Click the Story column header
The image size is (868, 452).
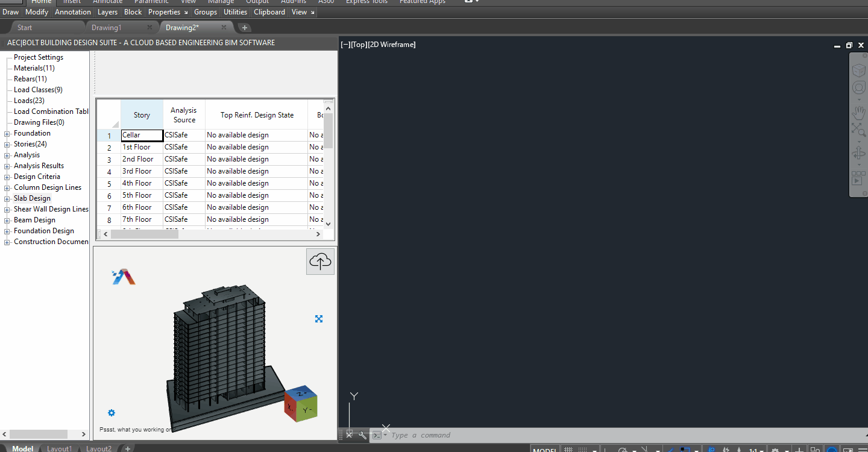142,115
